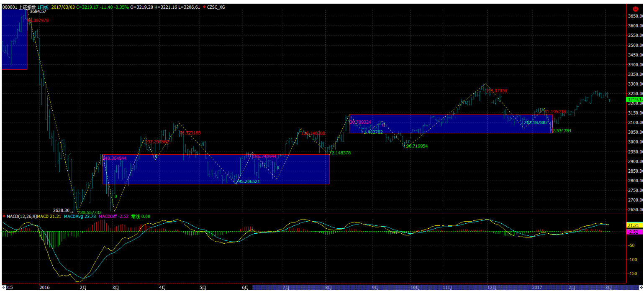The width and height of the screenshot is (644, 291).
Task: Click the green current price tag 3219.17
Action: coord(634,100)
